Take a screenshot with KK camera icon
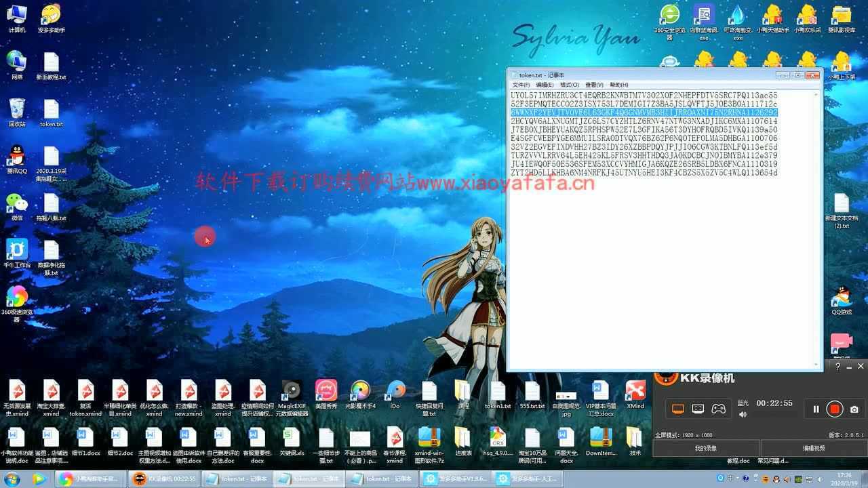 click(x=854, y=409)
